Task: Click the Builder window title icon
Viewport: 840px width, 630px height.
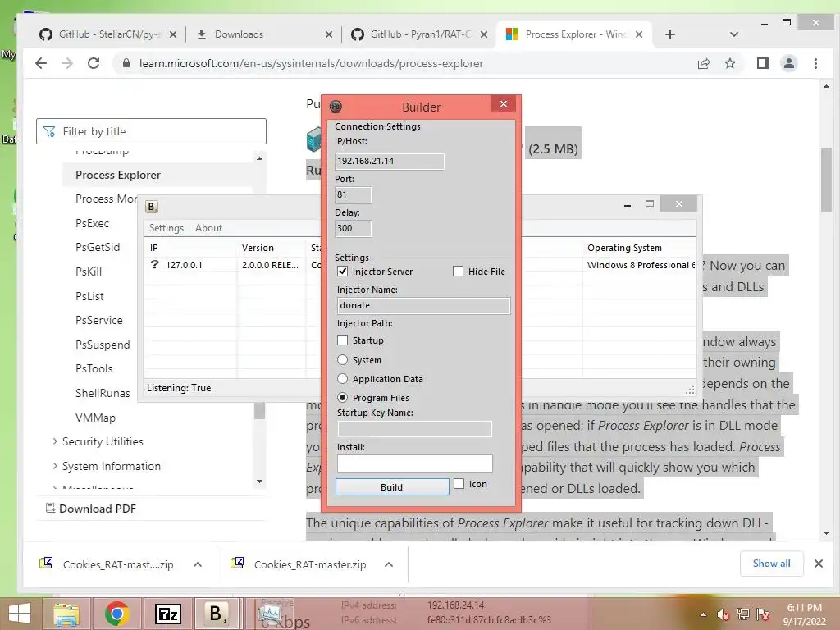Action: point(336,107)
